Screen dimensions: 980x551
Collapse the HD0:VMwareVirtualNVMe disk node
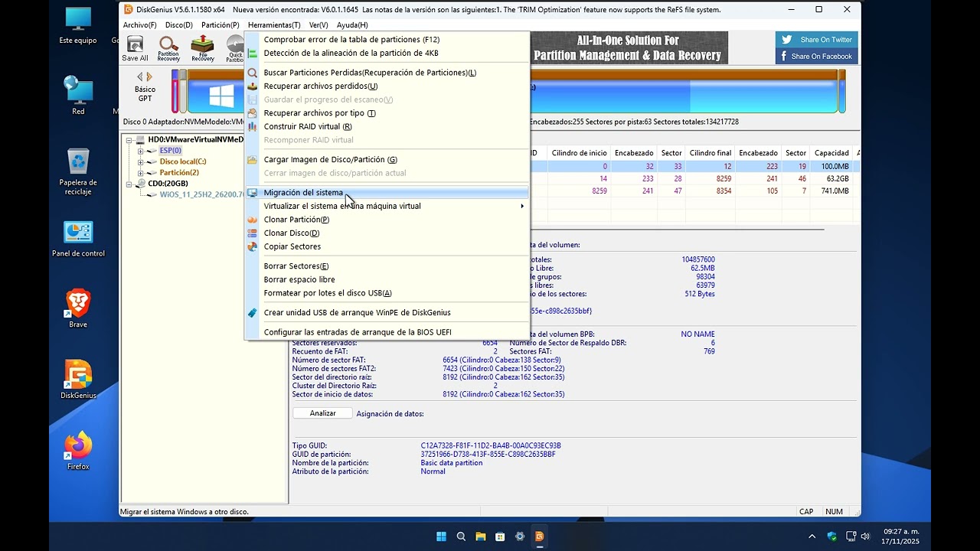[x=129, y=141]
